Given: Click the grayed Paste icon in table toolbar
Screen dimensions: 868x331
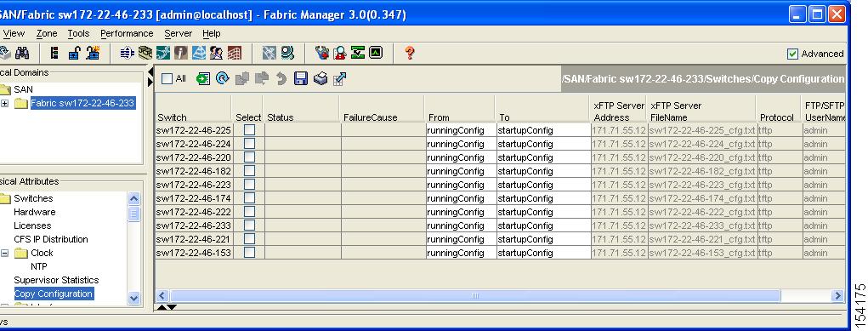Looking at the screenshot, I should pyautogui.click(x=261, y=79).
